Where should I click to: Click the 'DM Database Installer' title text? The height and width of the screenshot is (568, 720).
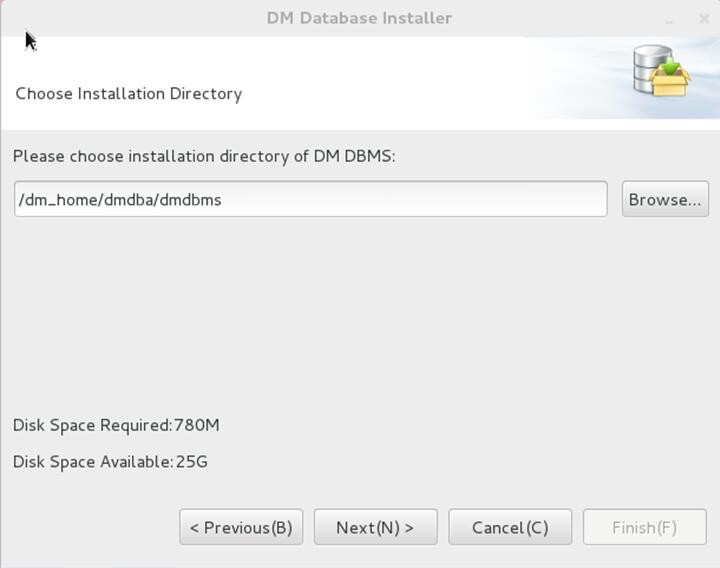pos(360,18)
